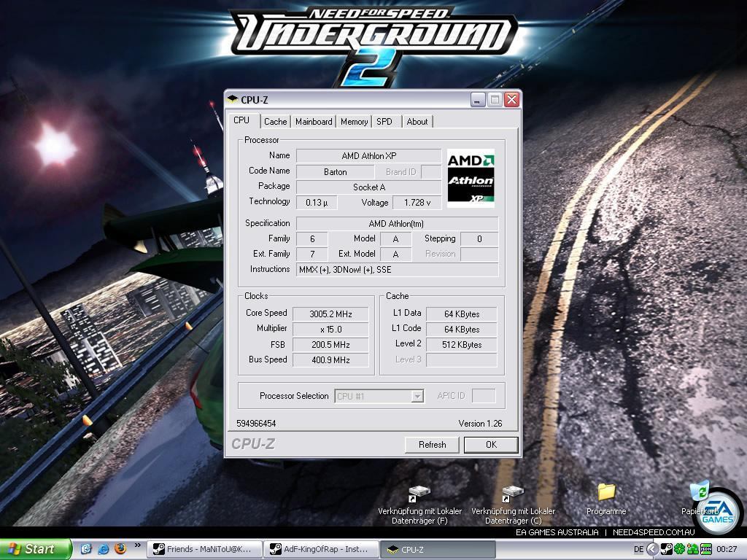
Task: Select the Papierkorb recycle bin icon
Action: (x=700, y=491)
